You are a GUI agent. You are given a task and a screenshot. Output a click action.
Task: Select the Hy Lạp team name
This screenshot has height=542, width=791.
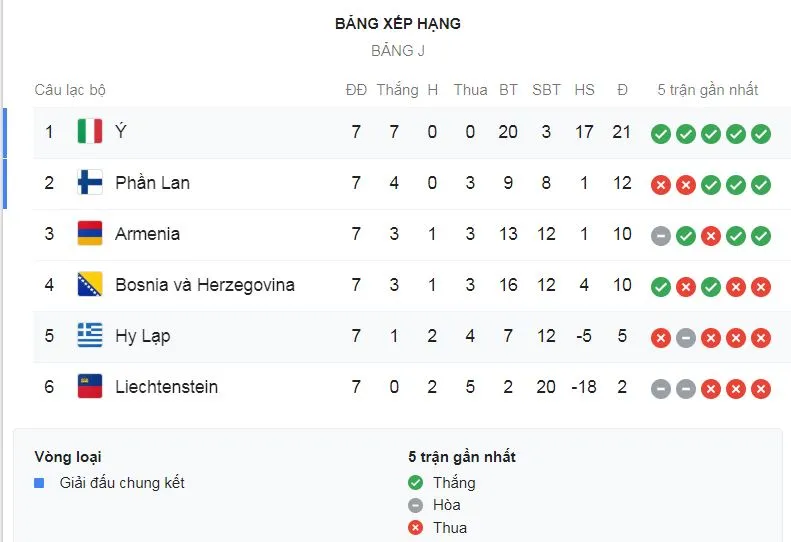click(x=142, y=336)
